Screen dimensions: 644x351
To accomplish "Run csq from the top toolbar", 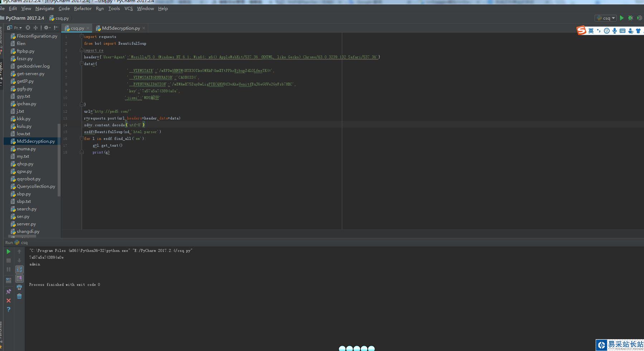I will point(622,18).
